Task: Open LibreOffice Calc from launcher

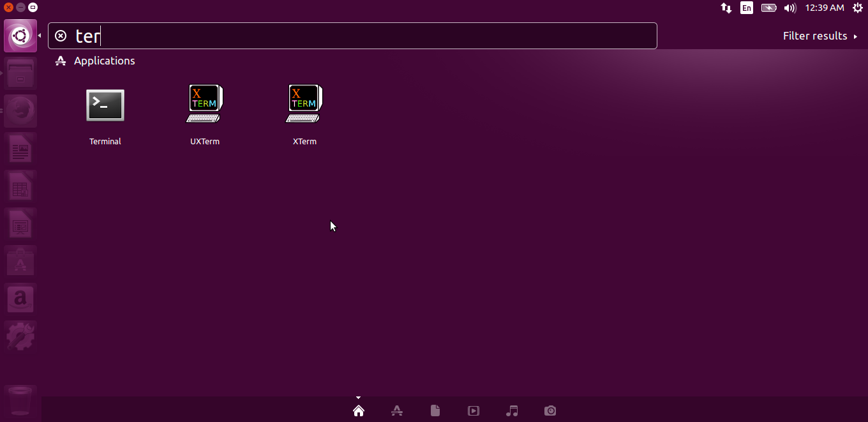Action: [x=20, y=186]
